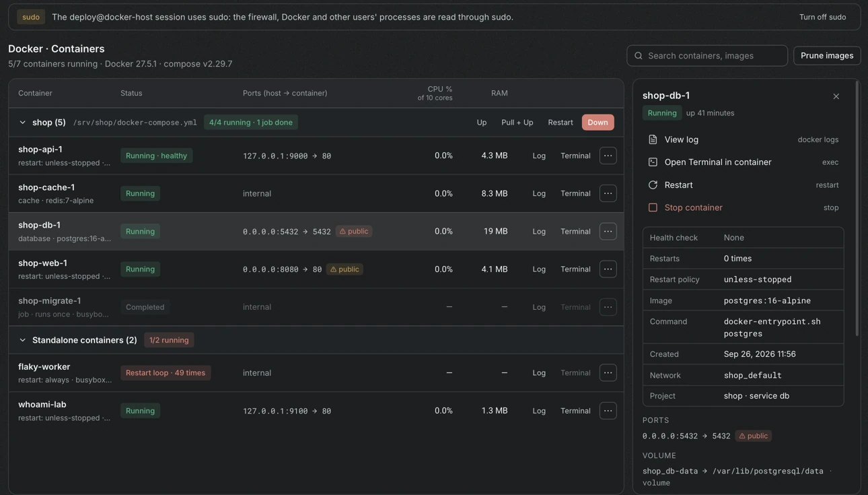
Task: Open Terminal for shop-api-1
Action: pos(575,156)
